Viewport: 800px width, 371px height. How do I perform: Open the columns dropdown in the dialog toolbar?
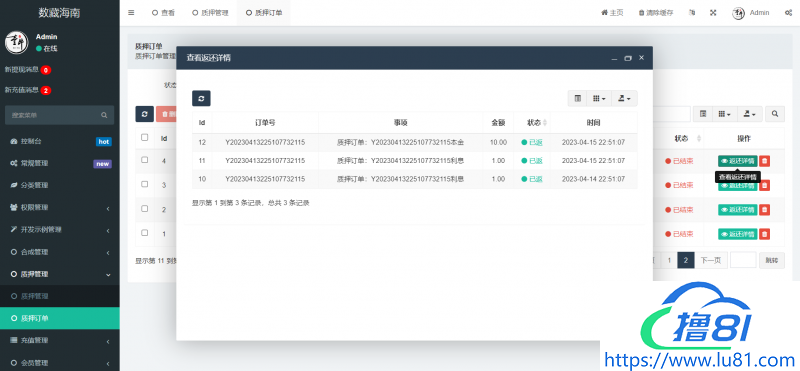click(x=599, y=98)
